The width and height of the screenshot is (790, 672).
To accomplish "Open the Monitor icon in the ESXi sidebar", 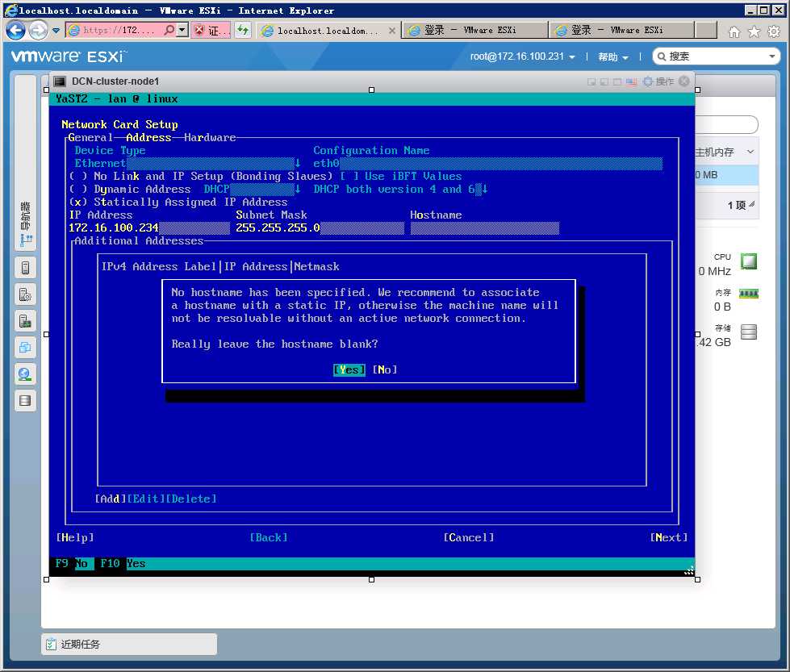I will [x=25, y=321].
